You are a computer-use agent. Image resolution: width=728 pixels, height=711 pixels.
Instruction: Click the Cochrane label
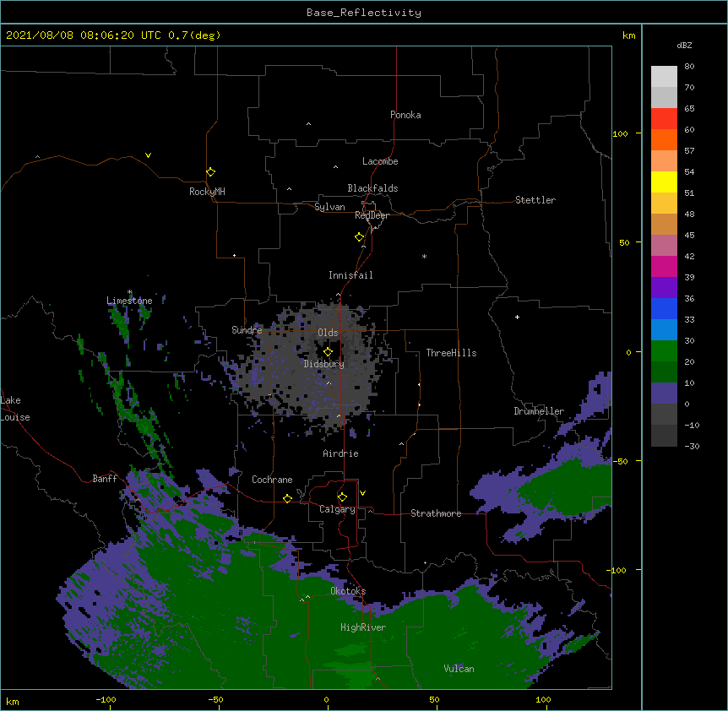coord(272,480)
